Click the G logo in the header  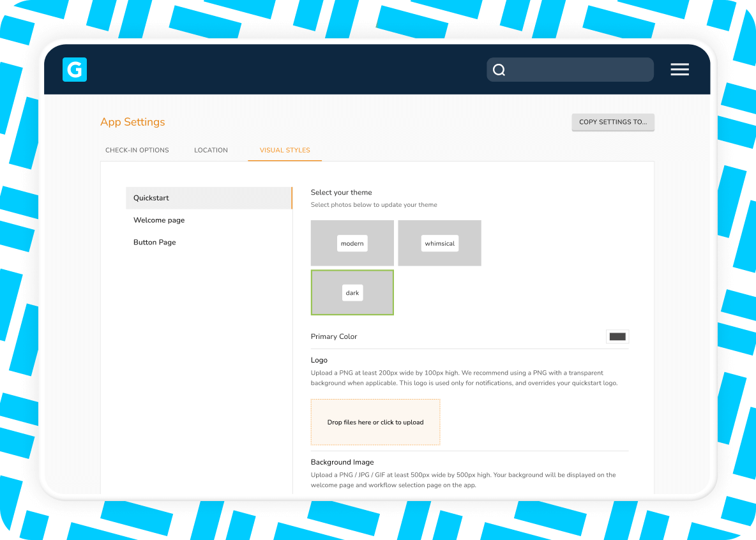click(x=74, y=70)
